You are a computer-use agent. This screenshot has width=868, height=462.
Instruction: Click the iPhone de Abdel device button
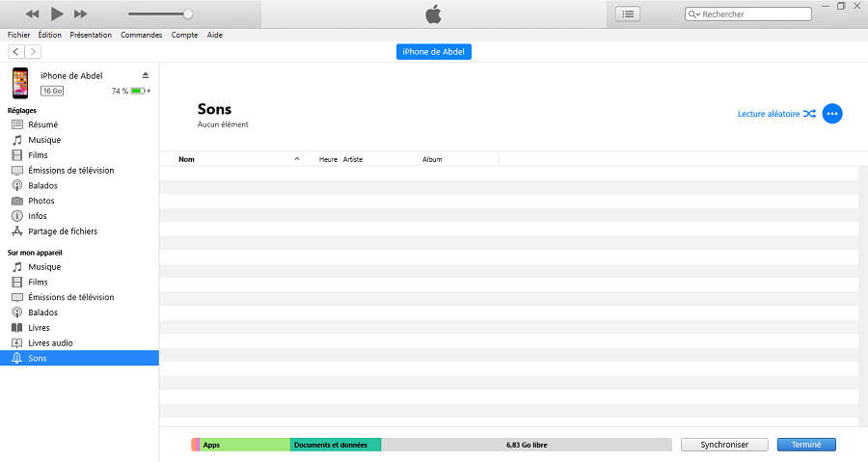click(433, 51)
